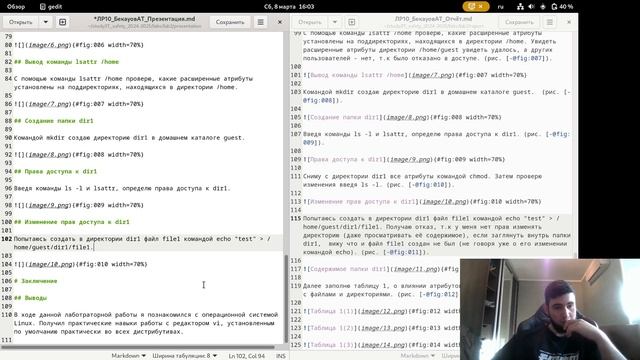Click image/12.png link in right window line 121
The image size is (640, 360).
click(383, 311)
